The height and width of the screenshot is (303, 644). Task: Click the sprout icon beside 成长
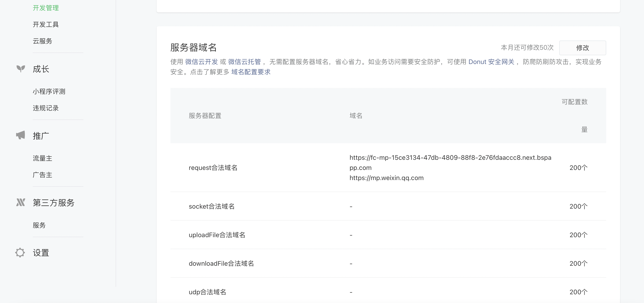(x=21, y=69)
